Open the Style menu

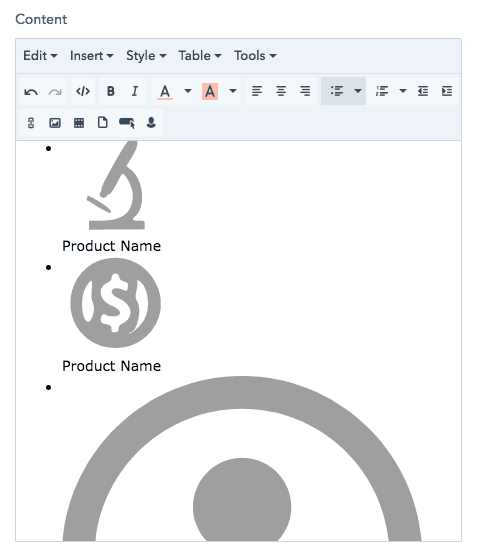tap(146, 56)
